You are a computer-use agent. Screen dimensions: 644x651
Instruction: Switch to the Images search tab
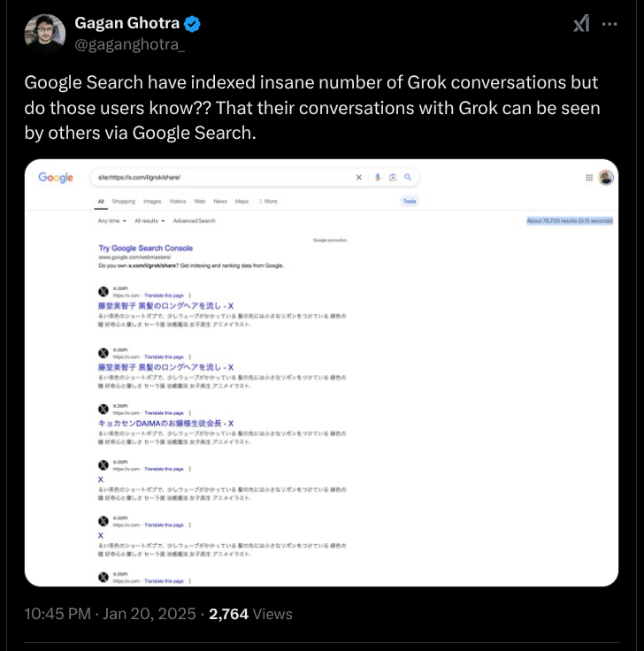tap(152, 202)
